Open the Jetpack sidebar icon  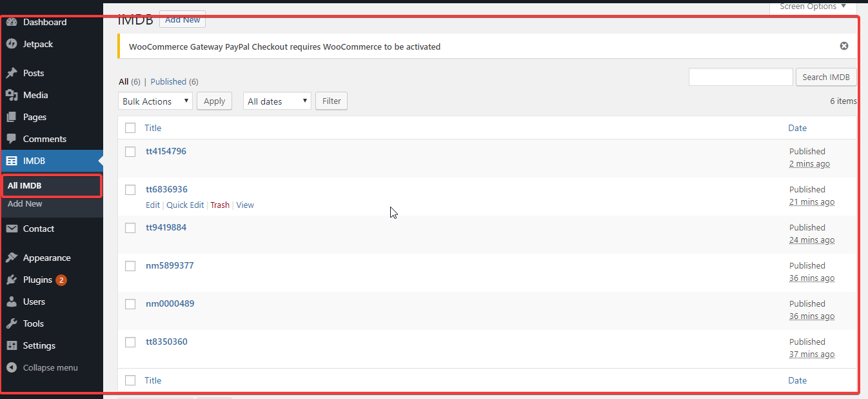point(12,44)
